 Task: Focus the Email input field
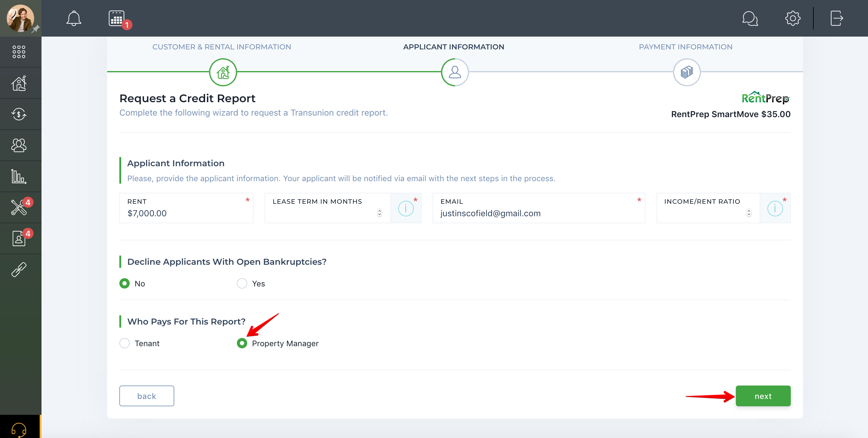pyautogui.click(x=538, y=208)
